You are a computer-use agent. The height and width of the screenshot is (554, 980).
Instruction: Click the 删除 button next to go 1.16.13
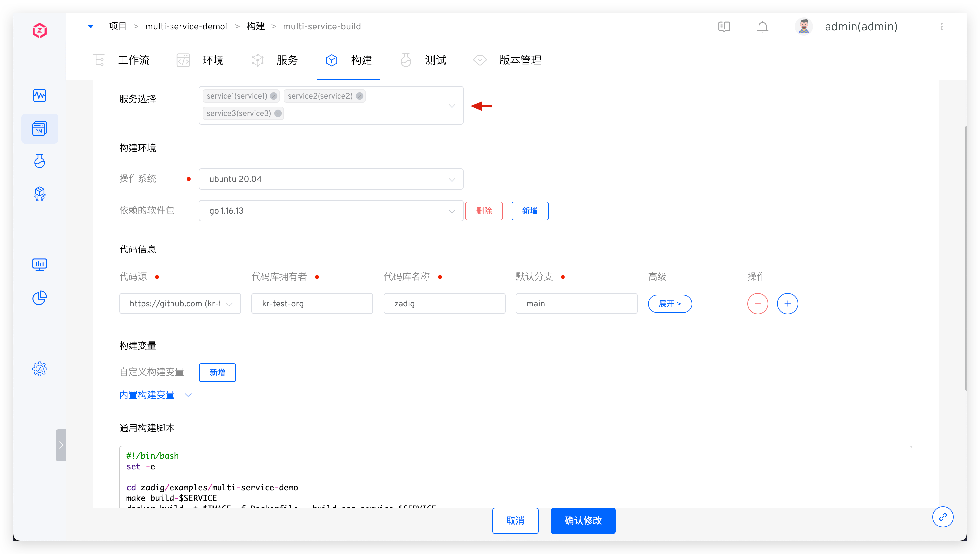tap(484, 210)
